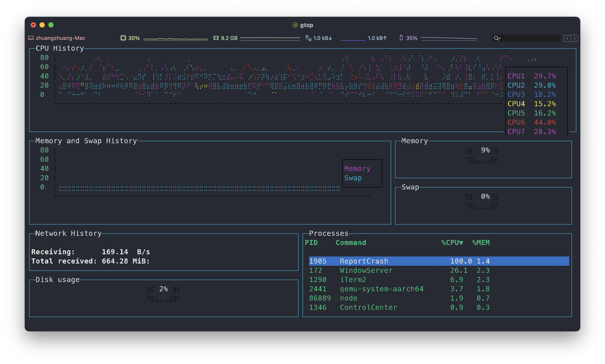The width and height of the screenshot is (605, 364).
Task: Select the ReportCrash process row
Action: tap(439, 261)
